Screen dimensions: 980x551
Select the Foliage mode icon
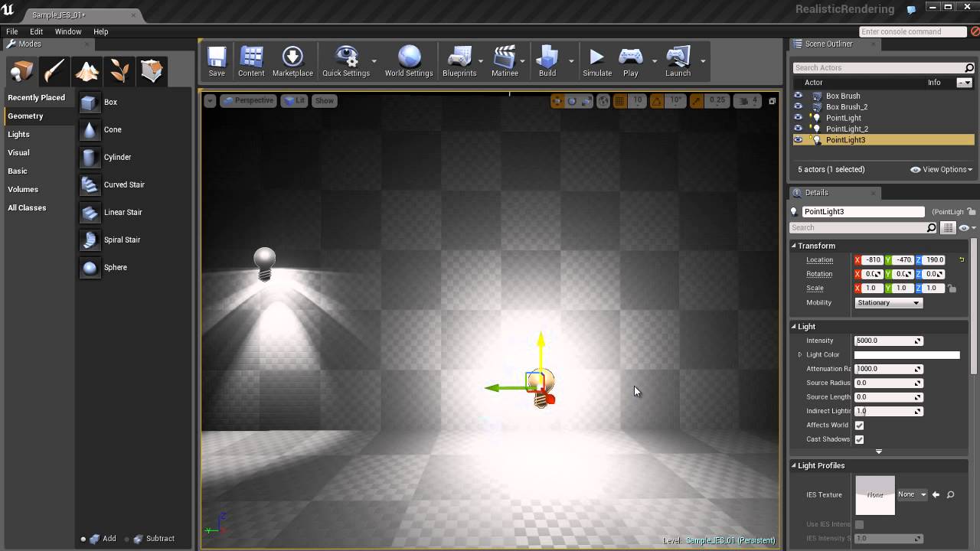[119, 71]
